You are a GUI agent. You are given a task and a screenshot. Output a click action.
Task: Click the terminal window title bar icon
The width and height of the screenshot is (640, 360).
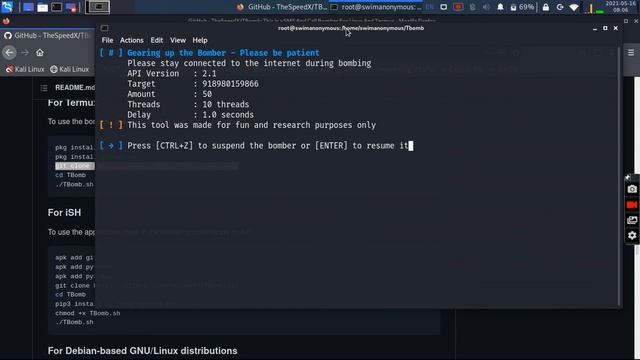104,28
